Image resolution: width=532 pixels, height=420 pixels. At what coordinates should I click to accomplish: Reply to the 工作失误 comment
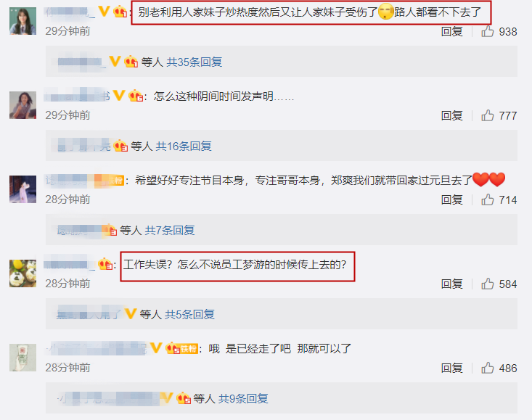point(452,284)
